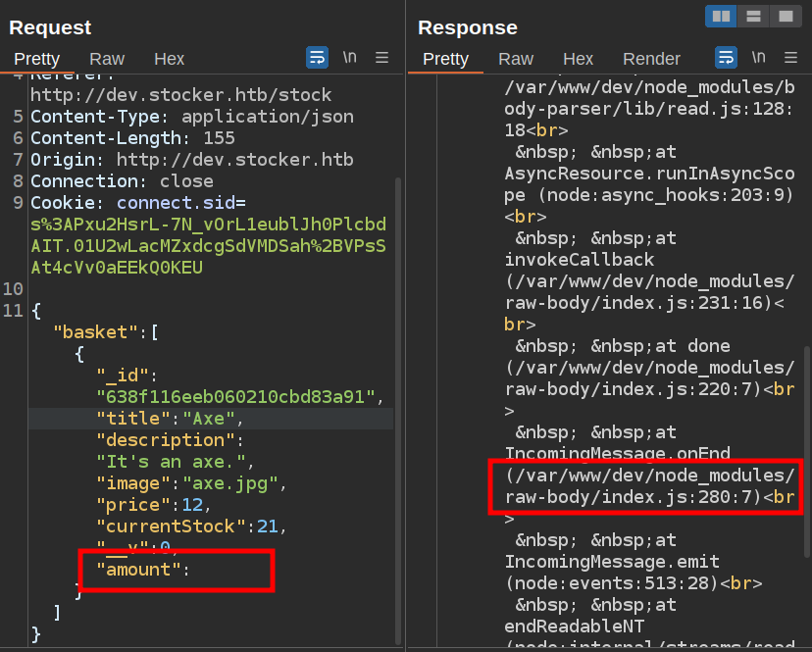This screenshot has width=812, height=652.
Task: Open the Hex tab in Response panel
Action: tap(578, 59)
